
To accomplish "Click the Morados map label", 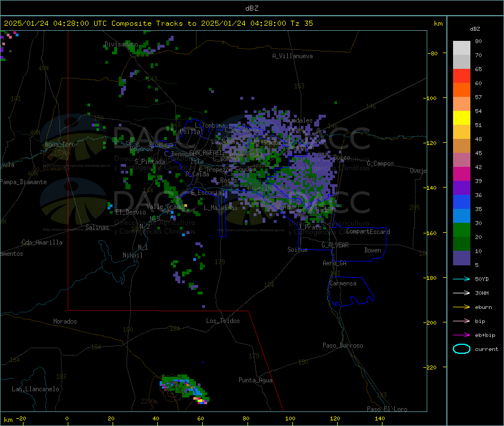I will pyautogui.click(x=65, y=321).
